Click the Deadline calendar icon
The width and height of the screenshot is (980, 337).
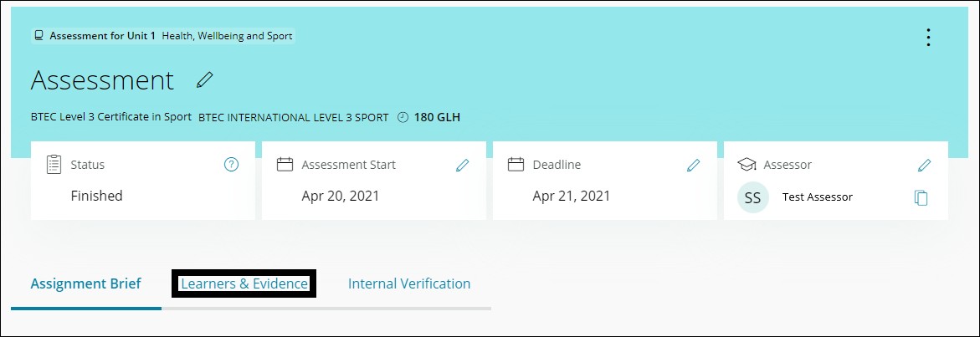coord(516,165)
